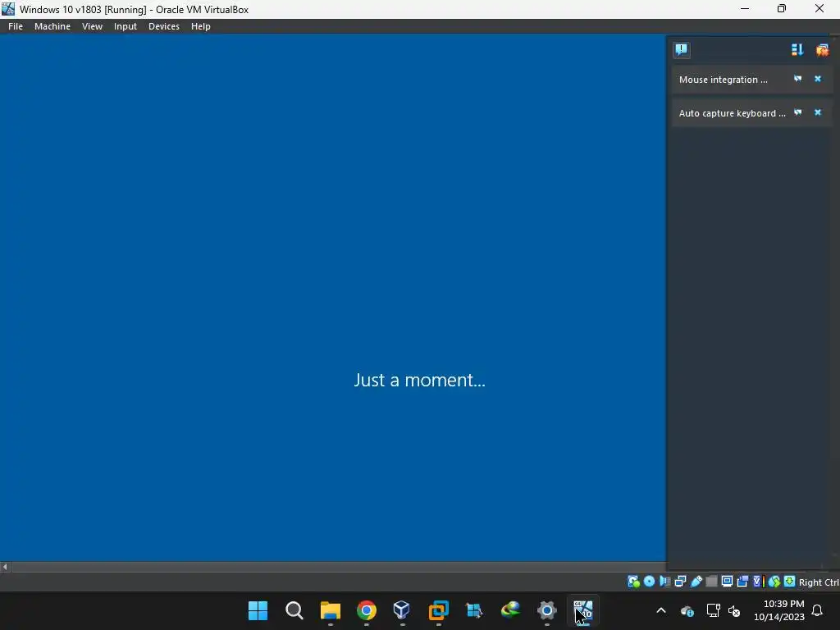Dismiss the Mouse integration notification

click(818, 79)
